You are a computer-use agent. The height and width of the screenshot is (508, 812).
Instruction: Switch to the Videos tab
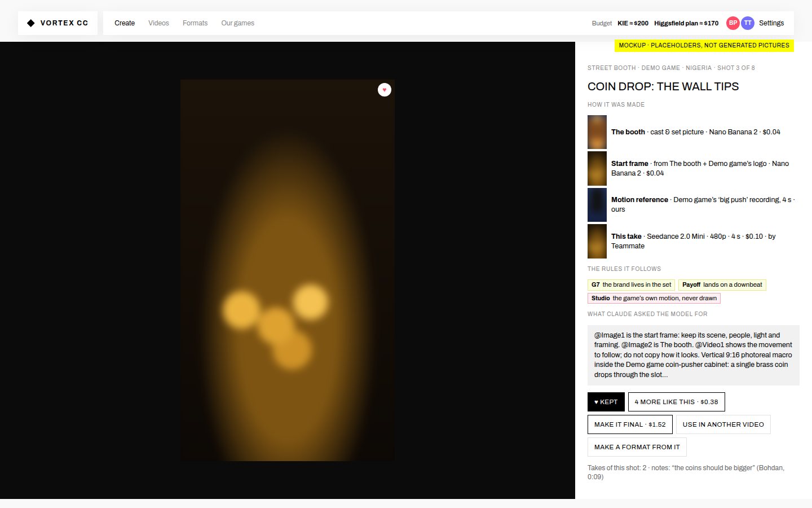point(158,23)
